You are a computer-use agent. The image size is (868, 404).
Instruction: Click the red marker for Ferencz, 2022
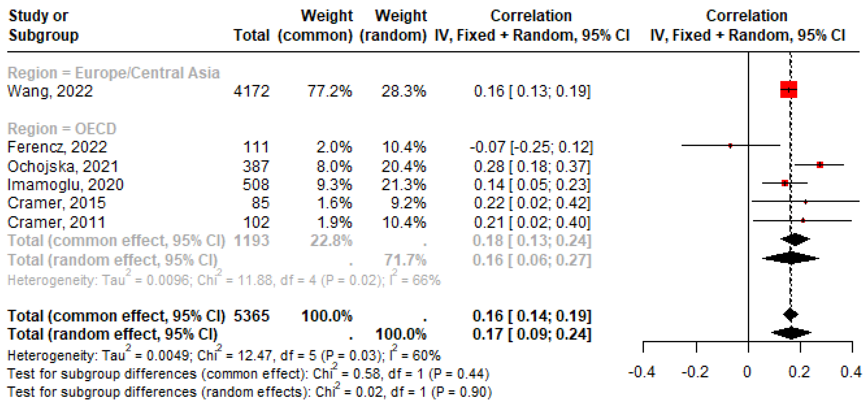pyautogui.click(x=730, y=146)
